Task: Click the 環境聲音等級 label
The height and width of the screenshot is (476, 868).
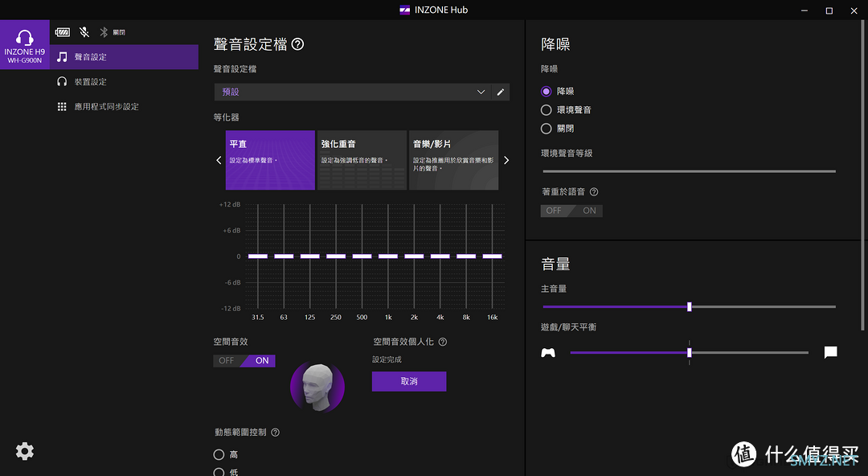Action: pos(567,154)
